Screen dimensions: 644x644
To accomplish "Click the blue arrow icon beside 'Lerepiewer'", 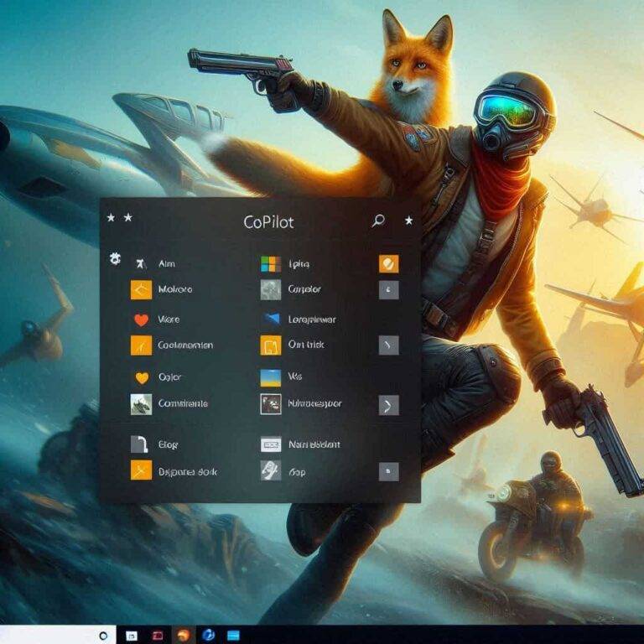I will coord(273,319).
